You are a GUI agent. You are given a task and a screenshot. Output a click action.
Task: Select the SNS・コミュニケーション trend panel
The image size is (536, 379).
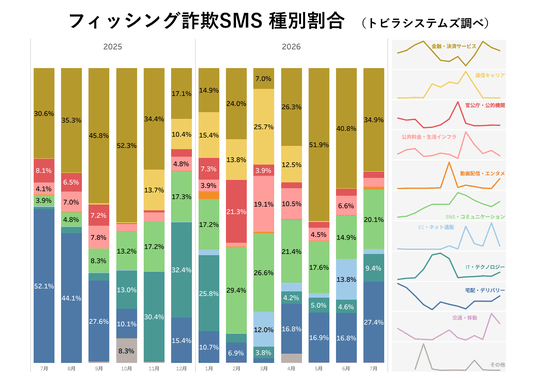point(448,205)
